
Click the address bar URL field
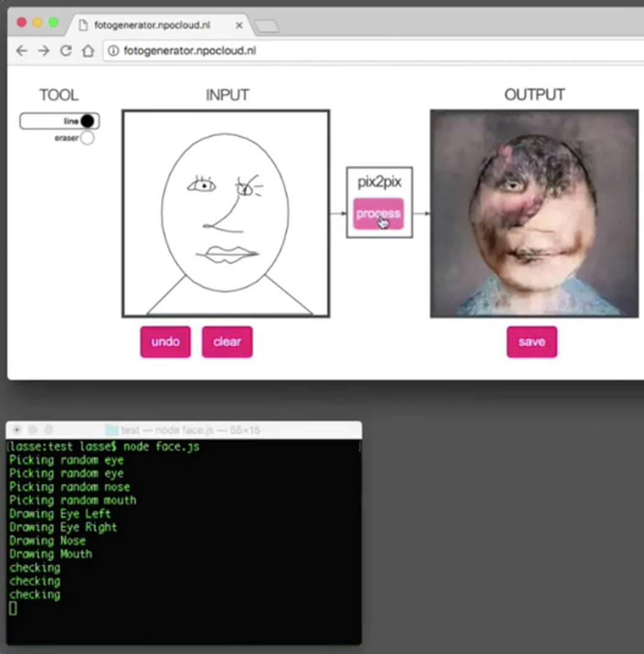pyautogui.click(x=373, y=51)
